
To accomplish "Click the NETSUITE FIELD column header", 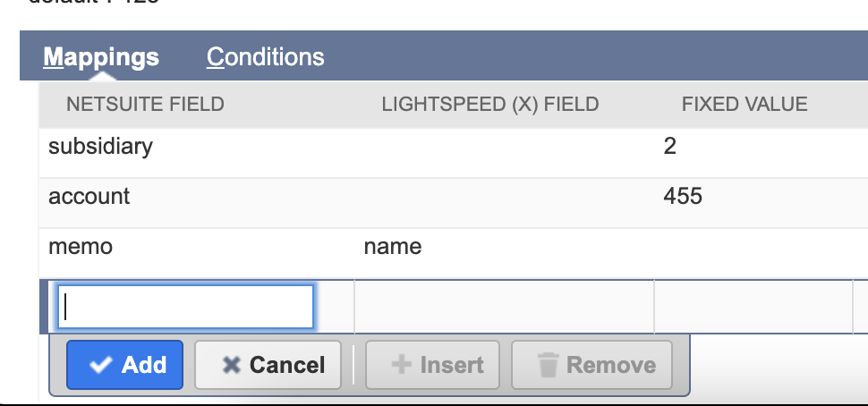I will [145, 105].
